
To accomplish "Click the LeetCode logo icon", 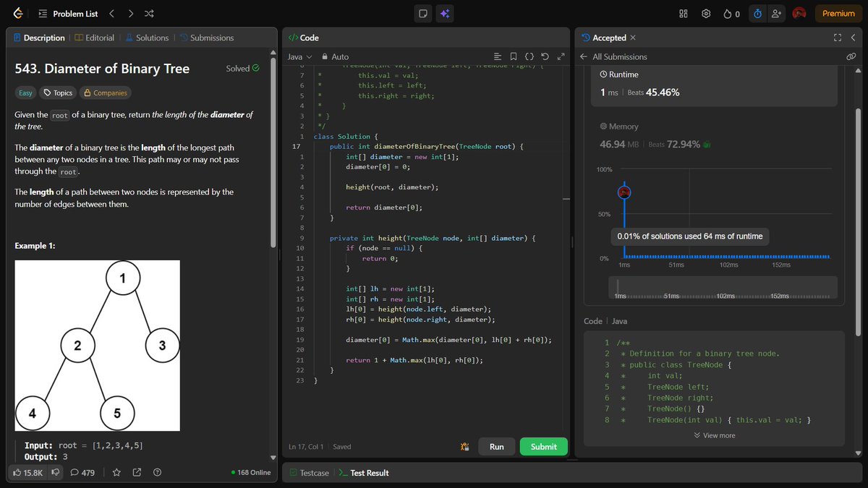I will [18, 13].
